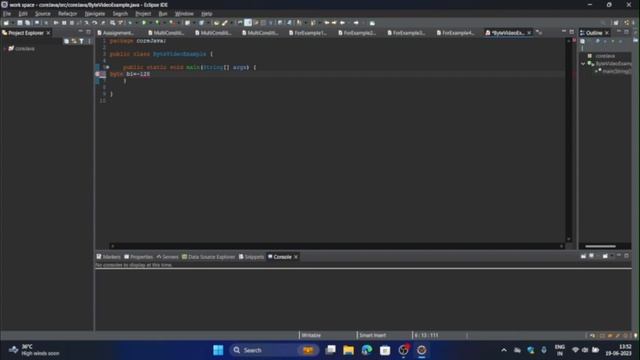Click the Forward navigation arrow in toolbar
This screenshot has width=640, height=360.
356,23
